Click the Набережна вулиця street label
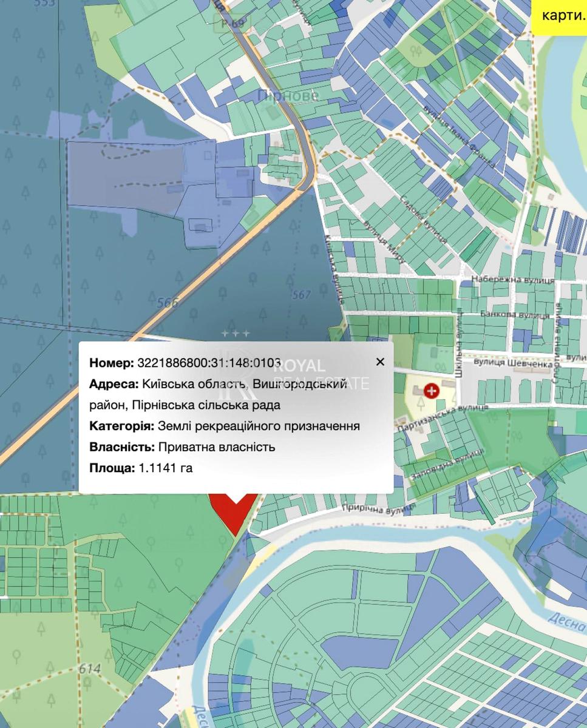The height and width of the screenshot is (728, 587). tap(512, 280)
